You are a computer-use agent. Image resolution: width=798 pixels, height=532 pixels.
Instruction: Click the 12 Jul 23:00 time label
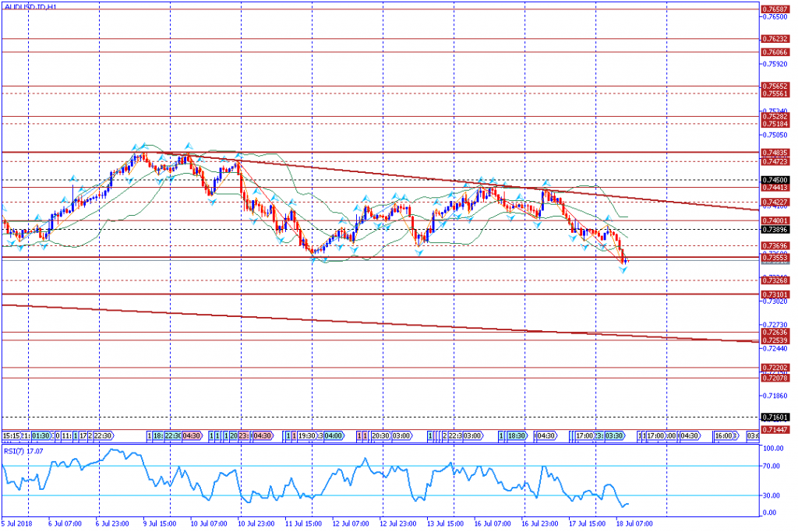[398, 523]
